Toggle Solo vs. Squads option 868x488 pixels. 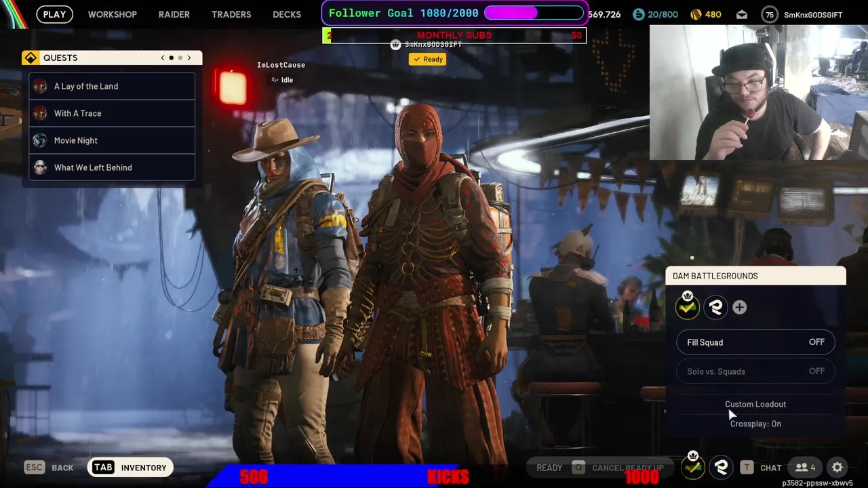[x=755, y=371]
